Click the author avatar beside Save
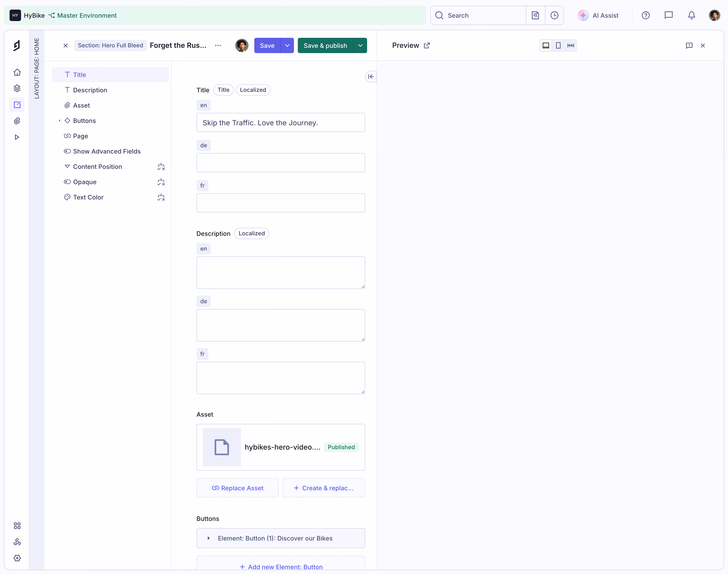 [x=242, y=45]
